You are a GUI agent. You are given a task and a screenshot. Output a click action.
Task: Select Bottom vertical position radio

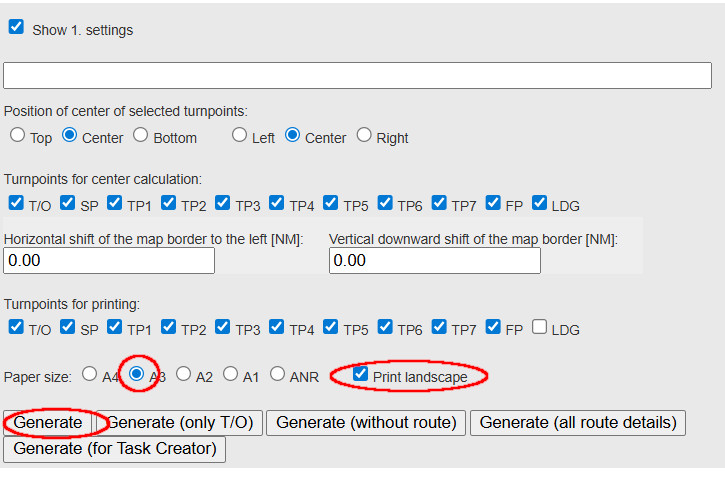(141, 135)
